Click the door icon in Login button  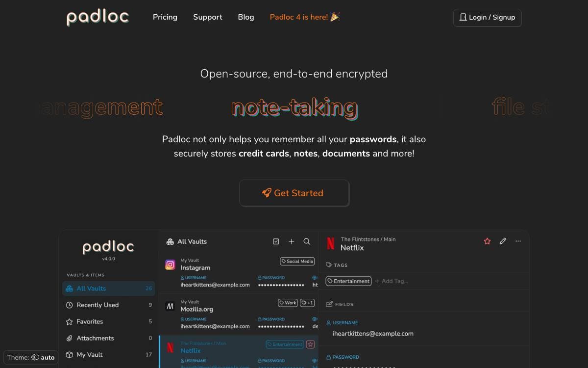[x=463, y=17]
